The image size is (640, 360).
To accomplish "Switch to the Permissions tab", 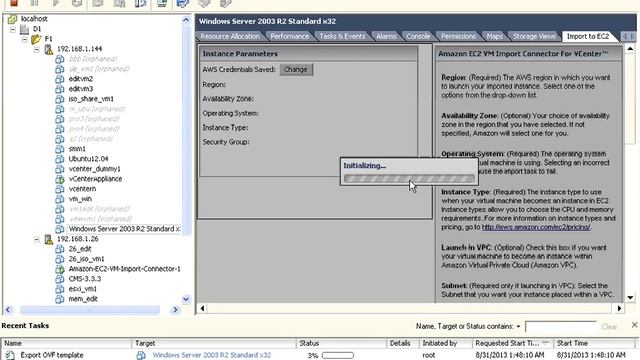I will [x=458, y=36].
